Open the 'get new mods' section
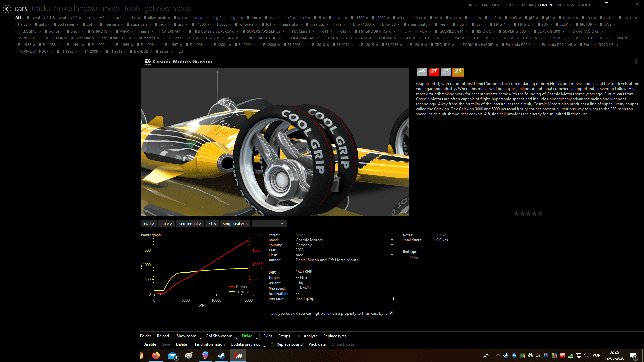The height and width of the screenshot is (362, 644). click(x=167, y=9)
